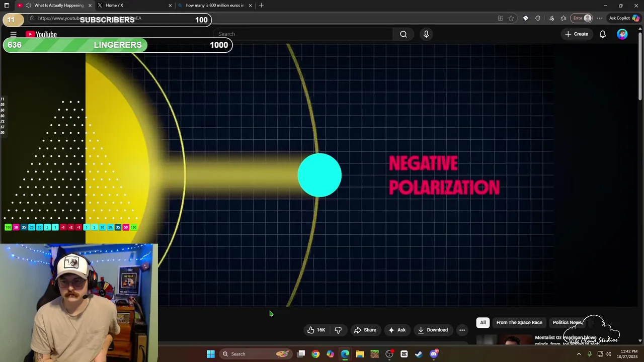
Task: Dislike the video with the thumbs-down
Action: point(338,330)
